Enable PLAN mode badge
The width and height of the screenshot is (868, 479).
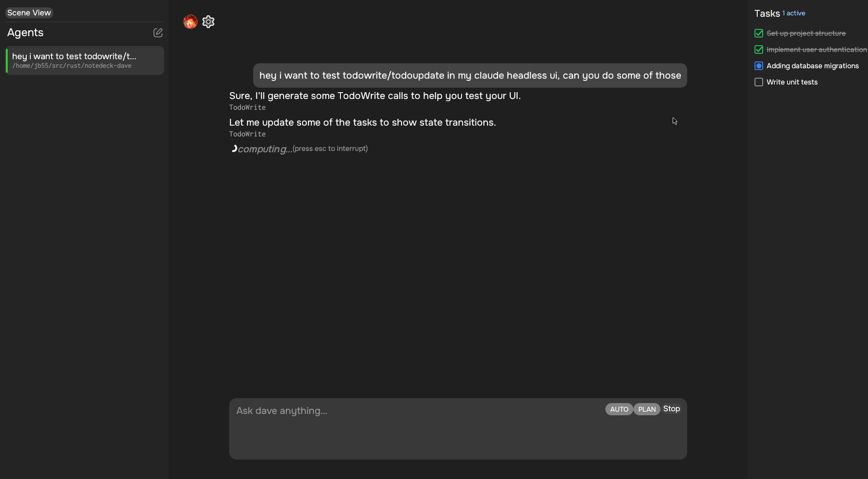tap(646, 409)
